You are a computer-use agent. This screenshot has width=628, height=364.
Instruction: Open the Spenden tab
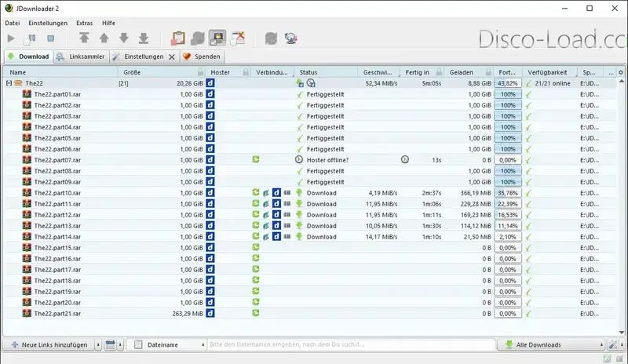coord(202,56)
